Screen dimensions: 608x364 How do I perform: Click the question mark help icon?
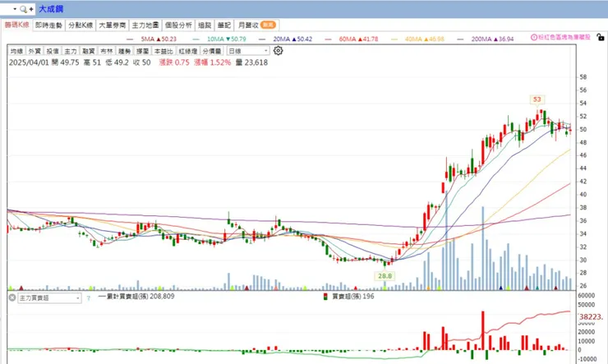pos(89,298)
